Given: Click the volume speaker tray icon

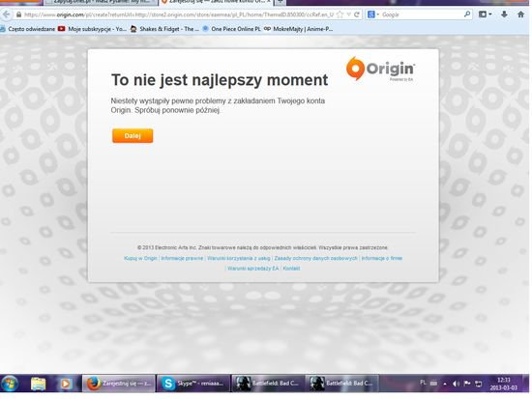Looking at the screenshot, I should coord(456,384).
